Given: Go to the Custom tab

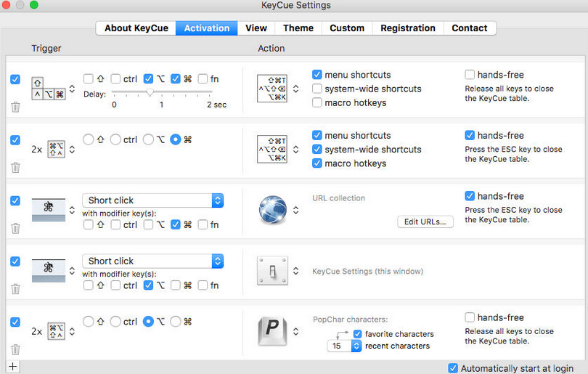Looking at the screenshot, I should pyautogui.click(x=347, y=28).
